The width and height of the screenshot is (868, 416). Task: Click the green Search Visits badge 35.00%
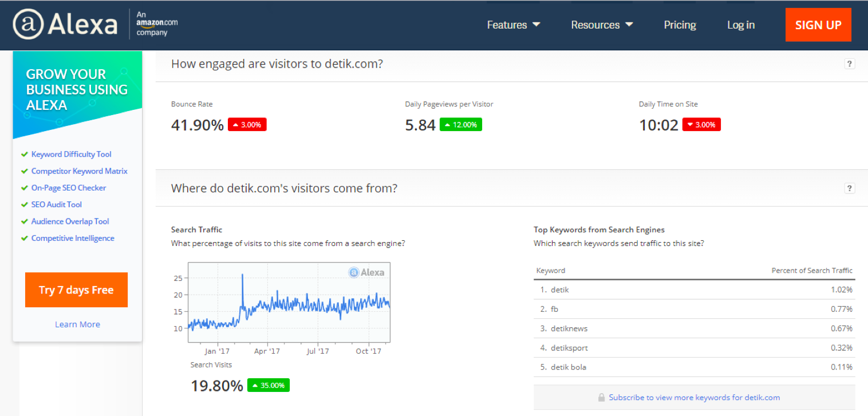pos(269,385)
